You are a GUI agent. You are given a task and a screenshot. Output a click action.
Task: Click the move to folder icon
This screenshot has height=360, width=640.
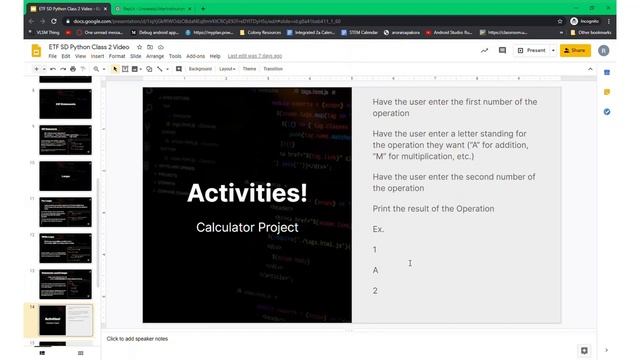coord(150,47)
